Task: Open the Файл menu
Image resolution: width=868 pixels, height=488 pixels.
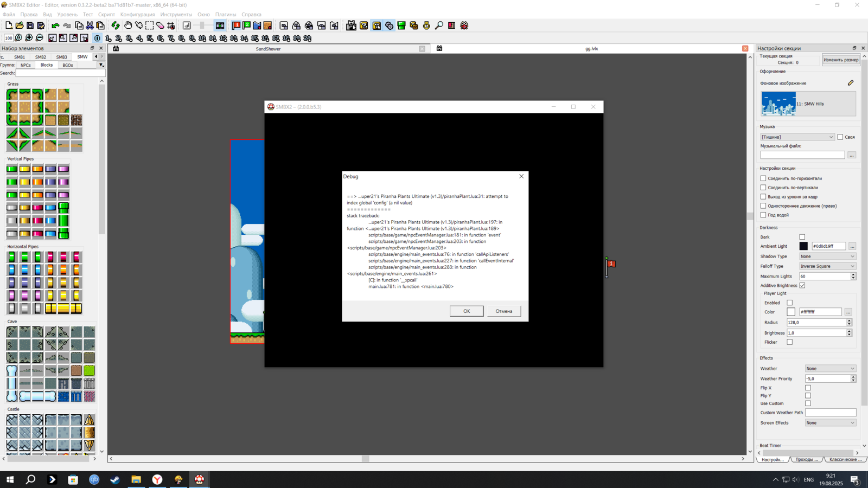Action: [9, 15]
